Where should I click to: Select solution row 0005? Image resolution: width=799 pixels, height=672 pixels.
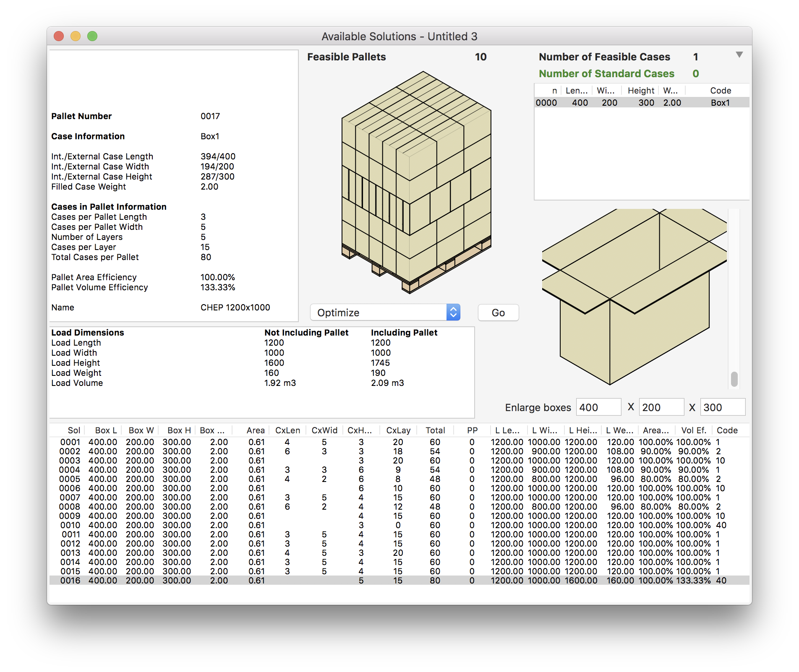pyautogui.click(x=399, y=479)
